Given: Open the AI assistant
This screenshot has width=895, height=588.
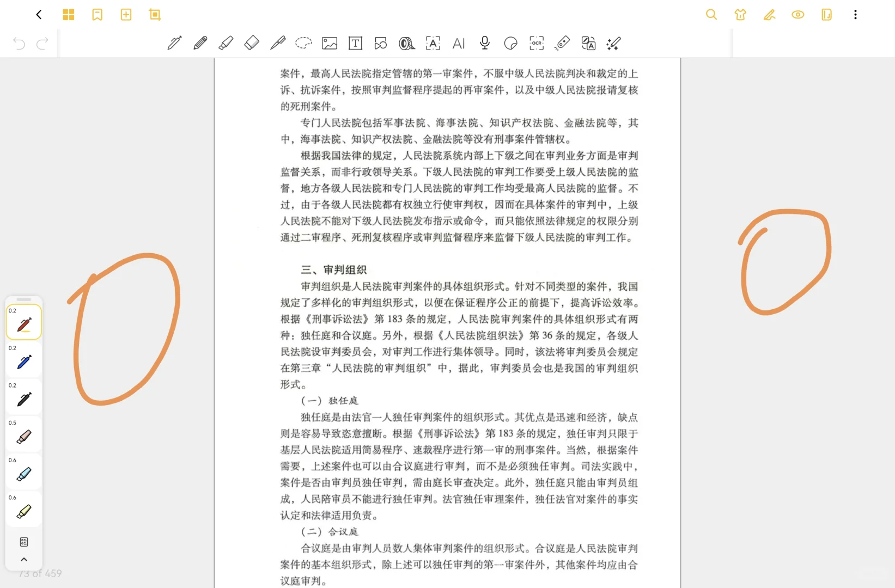Looking at the screenshot, I should (x=459, y=44).
